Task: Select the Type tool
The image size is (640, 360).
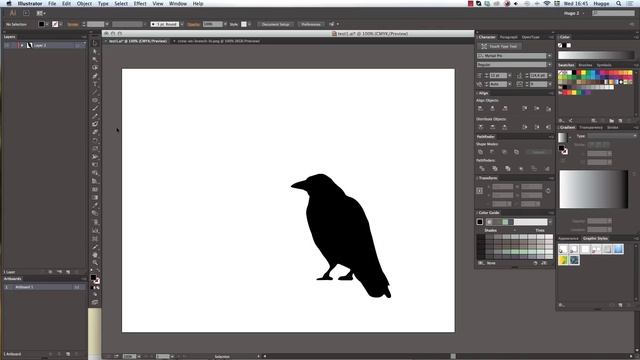Action: pos(95,84)
